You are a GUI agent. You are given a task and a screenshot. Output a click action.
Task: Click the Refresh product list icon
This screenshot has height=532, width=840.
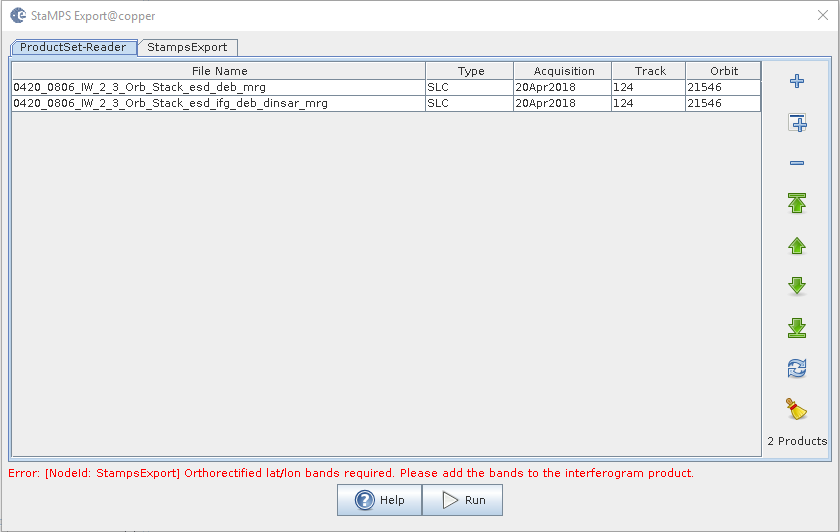797,369
